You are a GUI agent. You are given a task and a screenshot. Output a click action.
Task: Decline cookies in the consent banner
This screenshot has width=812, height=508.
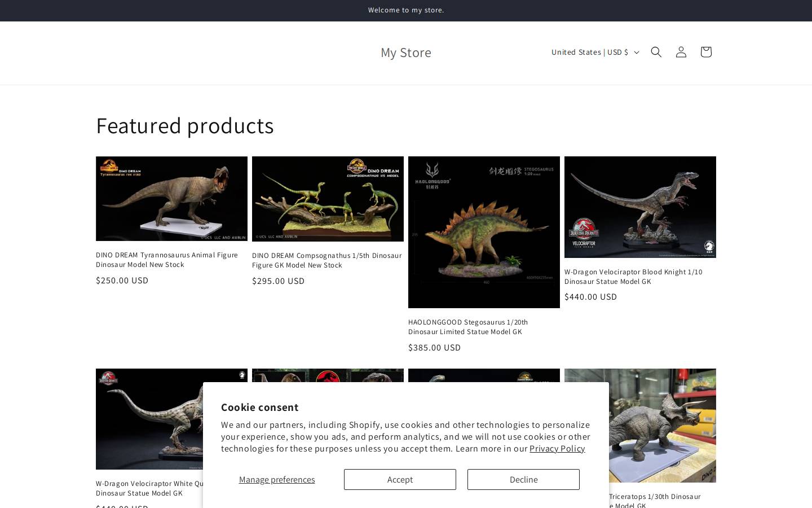(x=523, y=479)
